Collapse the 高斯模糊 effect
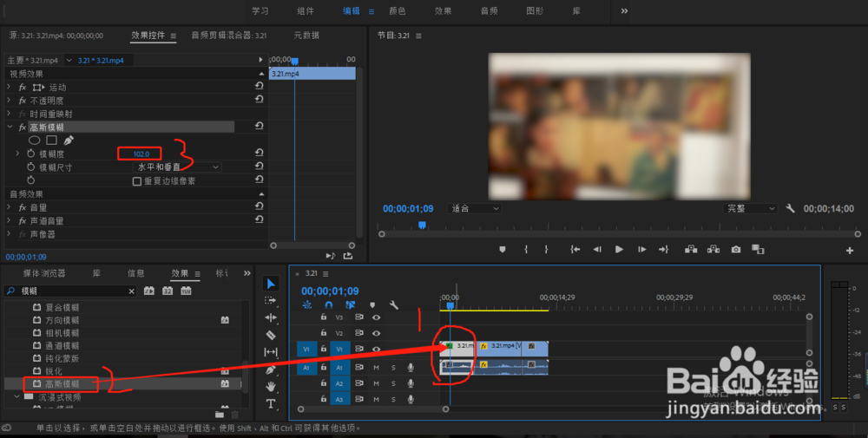The height and width of the screenshot is (438, 868). [10, 127]
